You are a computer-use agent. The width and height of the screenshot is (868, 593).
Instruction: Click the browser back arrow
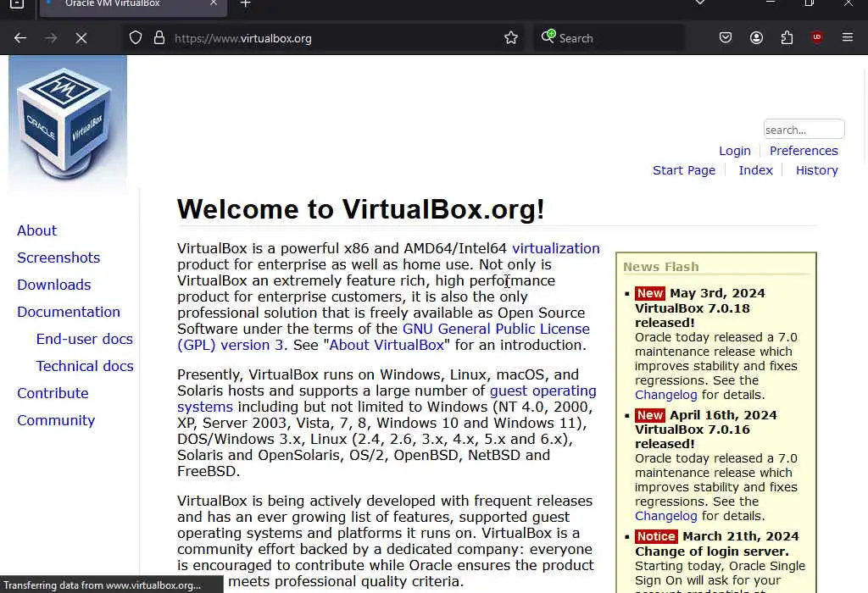coord(20,38)
